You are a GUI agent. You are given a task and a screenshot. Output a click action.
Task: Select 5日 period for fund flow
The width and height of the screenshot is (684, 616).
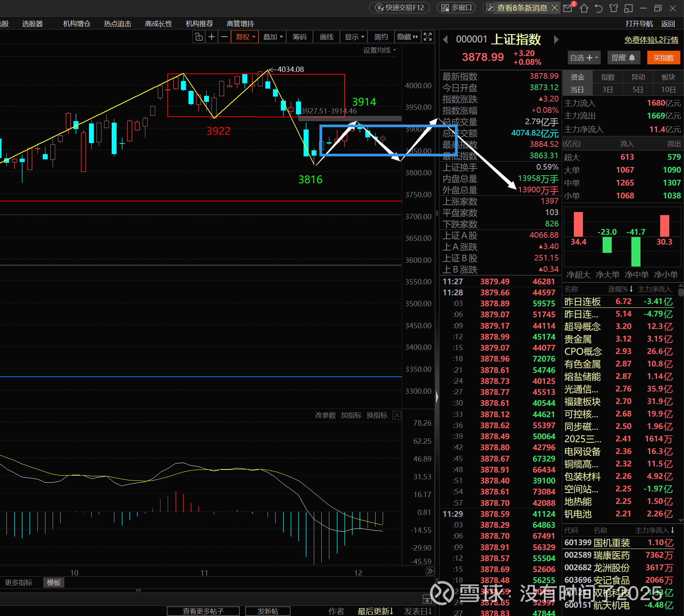[x=638, y=90]
